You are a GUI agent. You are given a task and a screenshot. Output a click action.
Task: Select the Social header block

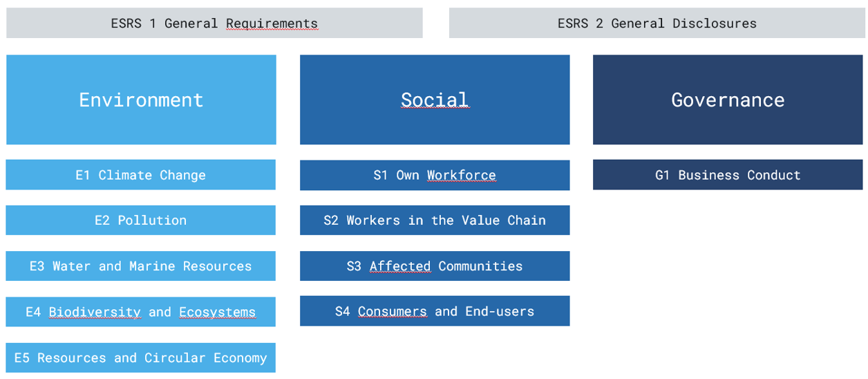tap(435, 100)
